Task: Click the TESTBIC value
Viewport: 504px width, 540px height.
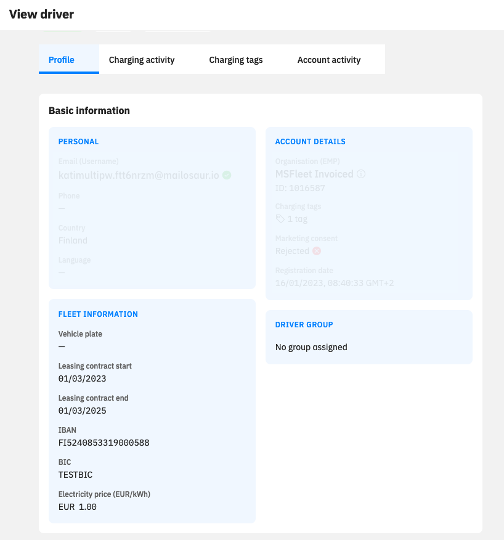Action: (x=75, y=475)
